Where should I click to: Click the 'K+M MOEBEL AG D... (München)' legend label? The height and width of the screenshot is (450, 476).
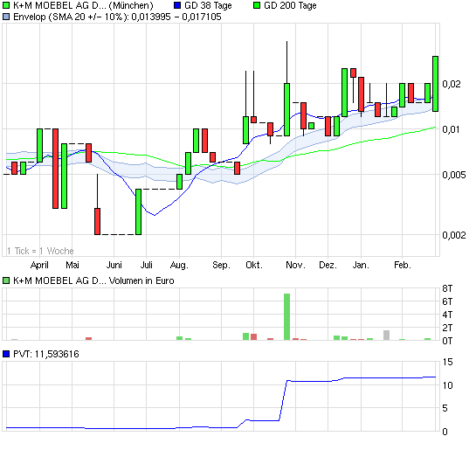click(83, 5)
